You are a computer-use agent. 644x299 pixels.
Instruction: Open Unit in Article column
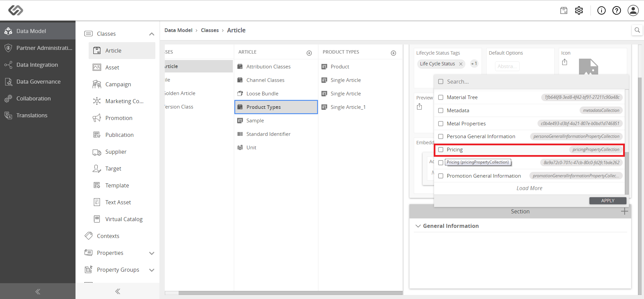pyautogui.click(x=276, y=148)
